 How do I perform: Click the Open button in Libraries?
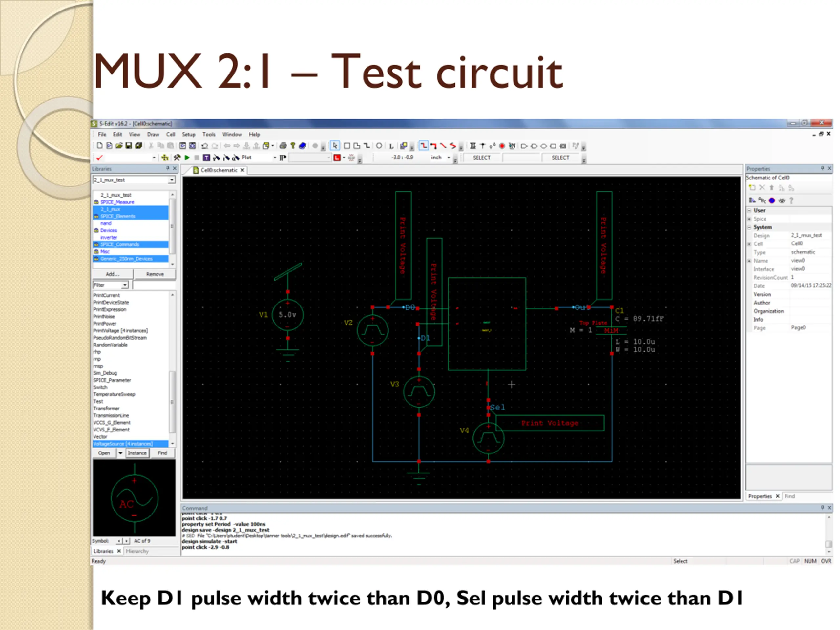pyautogui.click(x=104, y=453)
